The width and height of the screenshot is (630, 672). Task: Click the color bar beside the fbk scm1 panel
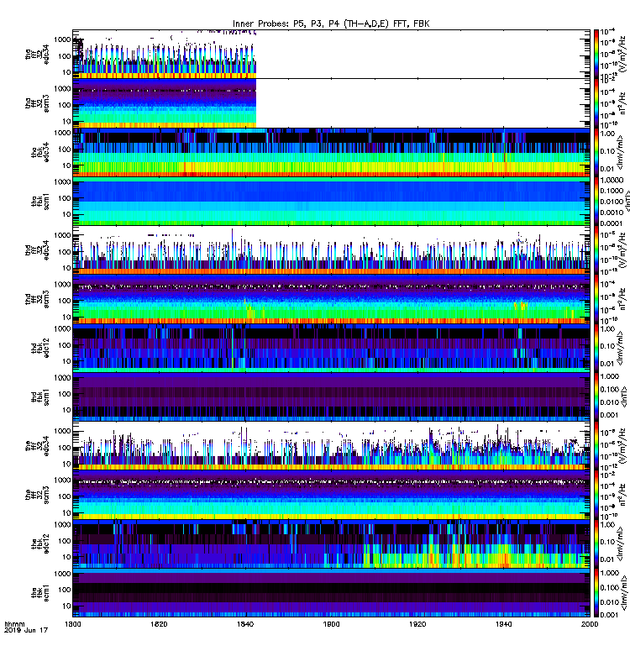(x=596, y=592)
